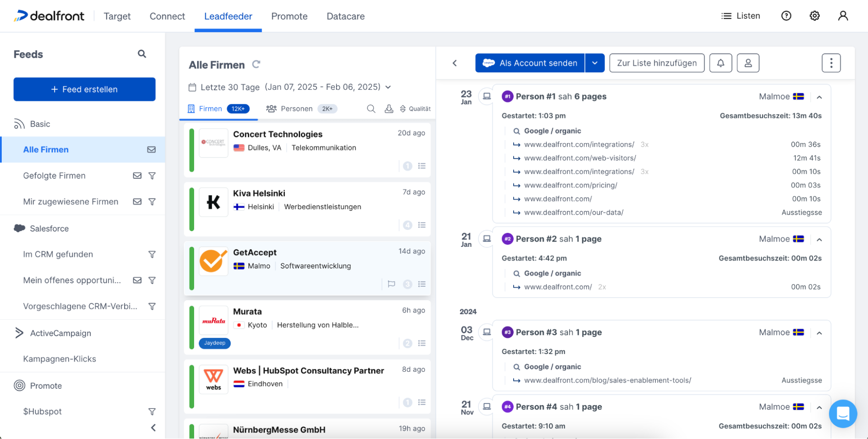The image size is (868, 439).
Task: Collapse the Person #2 visit details
Action: [819, 239]
